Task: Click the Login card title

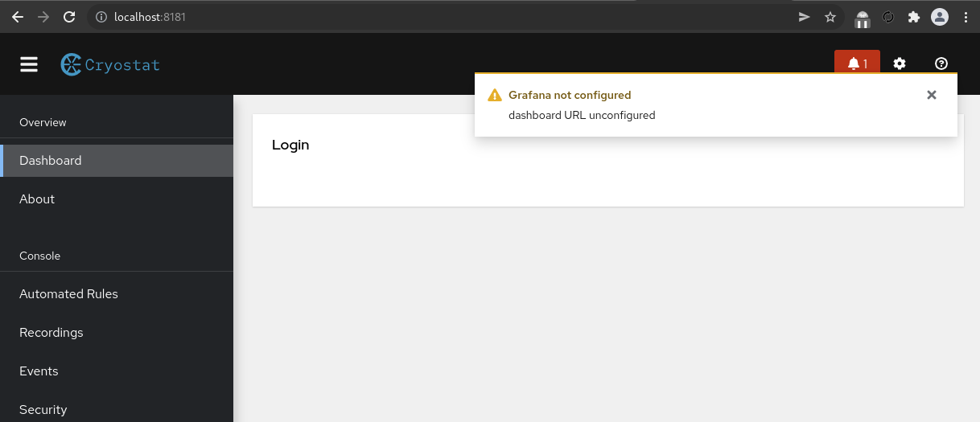Action: click(290, 145)
